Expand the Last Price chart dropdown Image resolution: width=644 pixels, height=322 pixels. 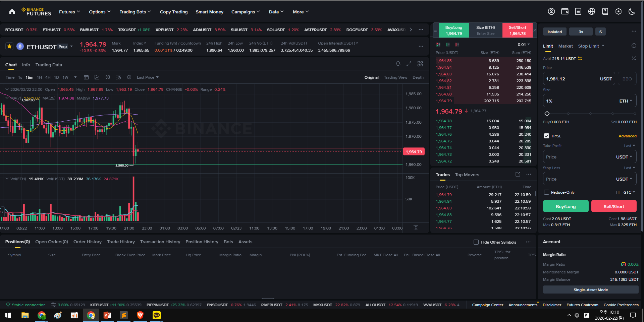[148, 77]
